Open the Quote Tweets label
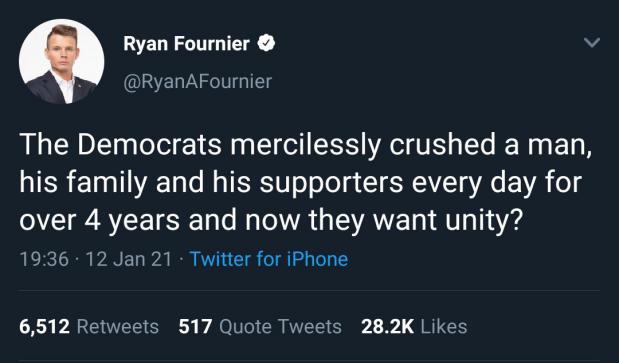This screenshot has height=363, width=619. point(280,327)
